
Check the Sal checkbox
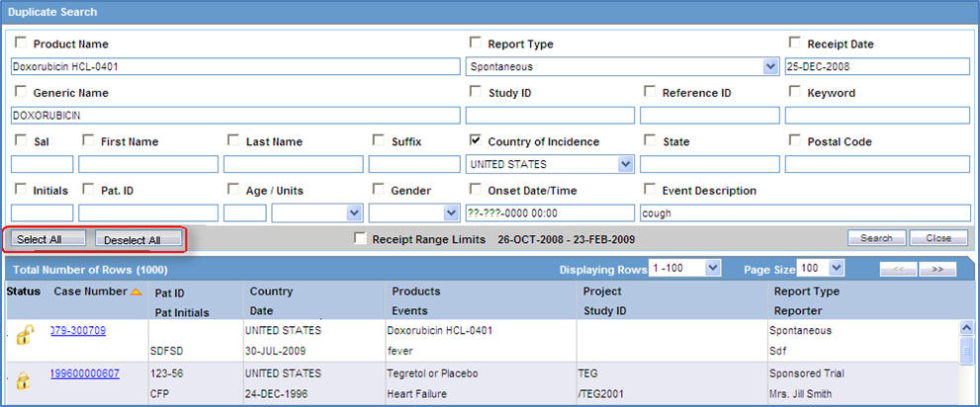click(x=21, y=140)
